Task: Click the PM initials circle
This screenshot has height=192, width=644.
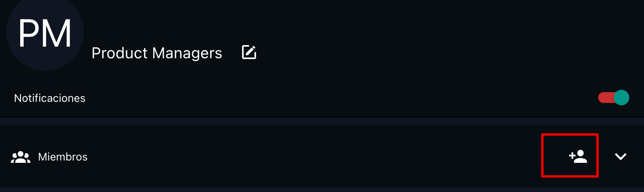Action: [45, 33]
